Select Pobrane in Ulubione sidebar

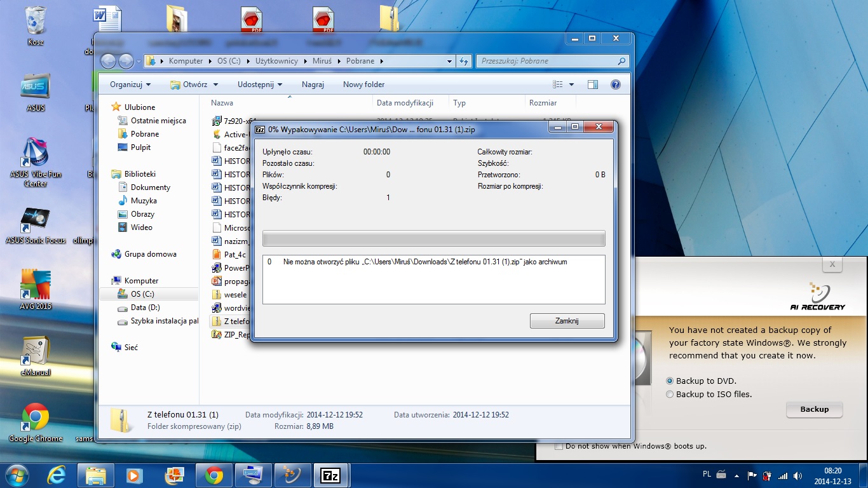click(x=145, y=134)
